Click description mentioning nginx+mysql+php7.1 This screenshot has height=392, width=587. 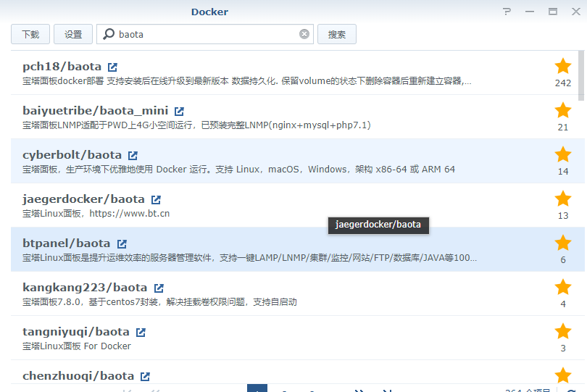(196, 125)
